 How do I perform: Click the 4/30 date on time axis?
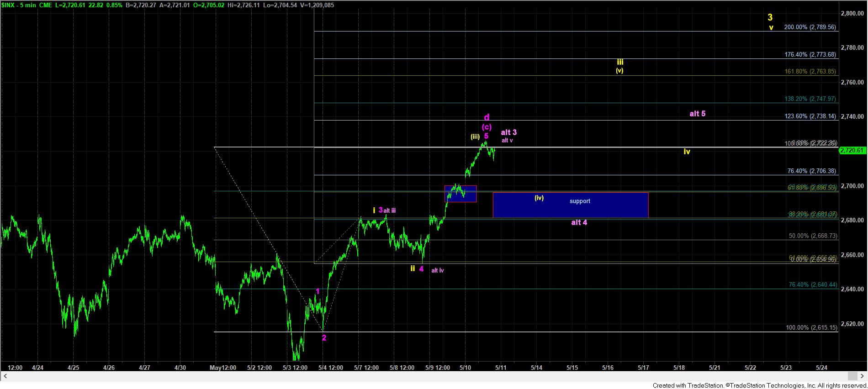click(x=180, y=367)
